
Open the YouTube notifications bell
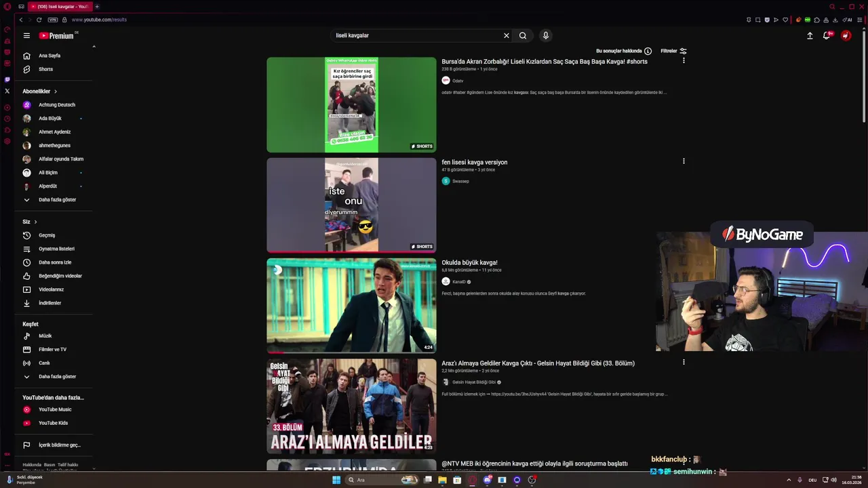coord(827,35)
